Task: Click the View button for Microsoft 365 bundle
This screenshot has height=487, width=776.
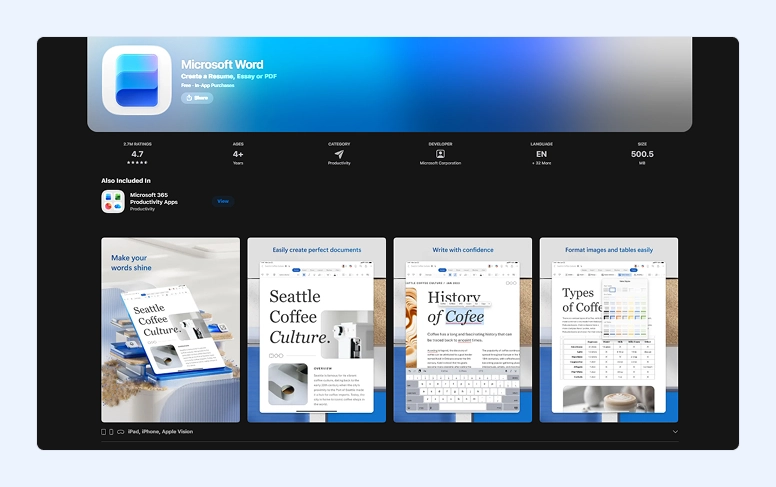Action: tap(223, 201)
